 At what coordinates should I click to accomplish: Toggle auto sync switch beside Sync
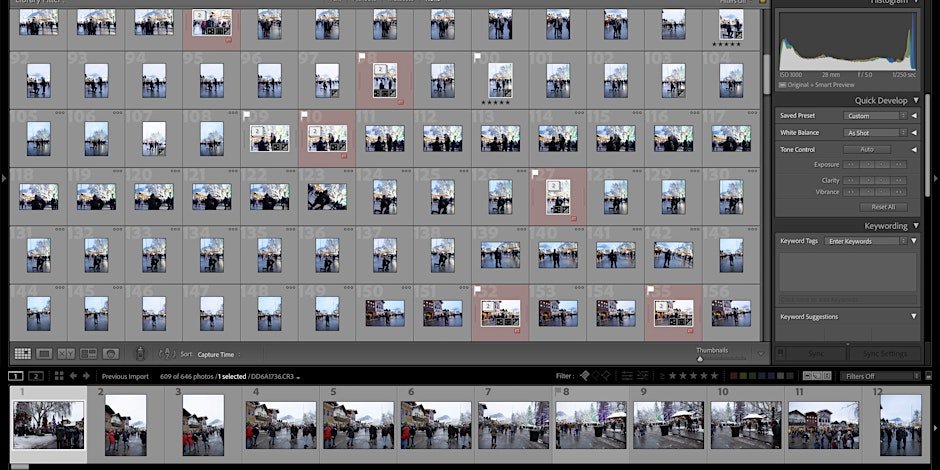tap(781, 354)
